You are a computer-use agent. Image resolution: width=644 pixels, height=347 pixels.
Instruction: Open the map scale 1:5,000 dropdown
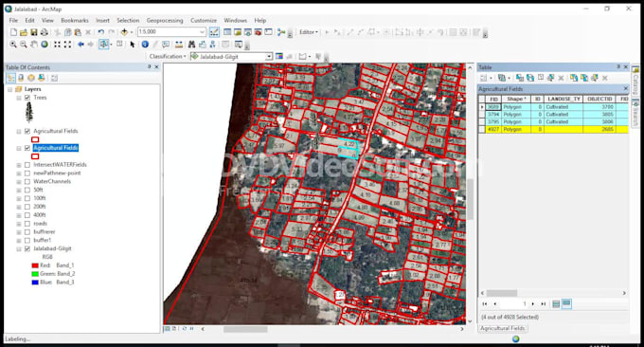pyautogui.click(x=202, y=32)
